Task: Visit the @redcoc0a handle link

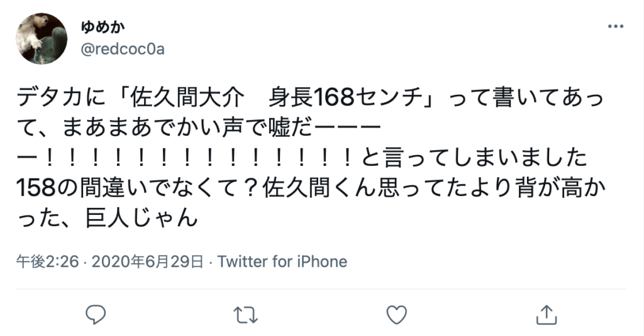Action: click(123, 49)
